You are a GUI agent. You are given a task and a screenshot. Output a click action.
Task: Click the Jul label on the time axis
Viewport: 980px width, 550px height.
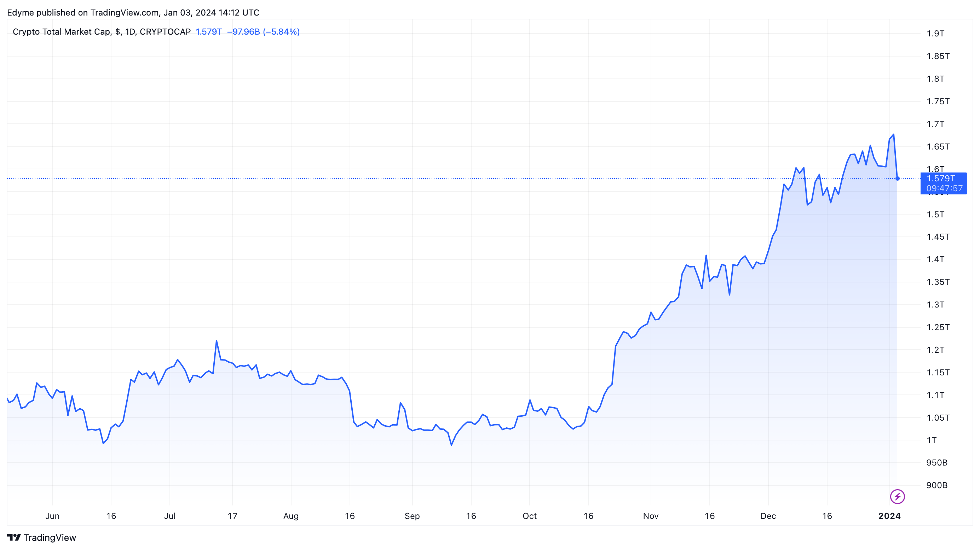(170, 516)
